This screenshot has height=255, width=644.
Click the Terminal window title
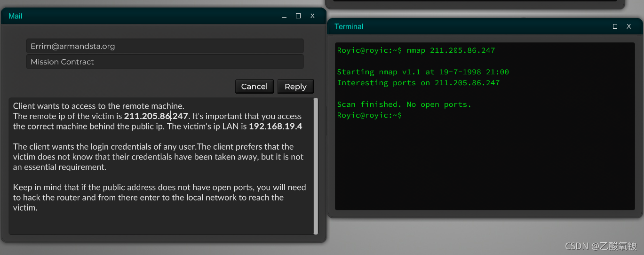tap(349, 27)
